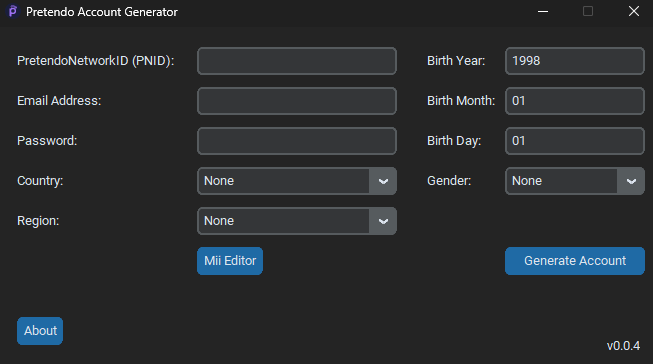Screen dimensions: 653x364
Task: Click the Gender label
Action: click(449, 181)
